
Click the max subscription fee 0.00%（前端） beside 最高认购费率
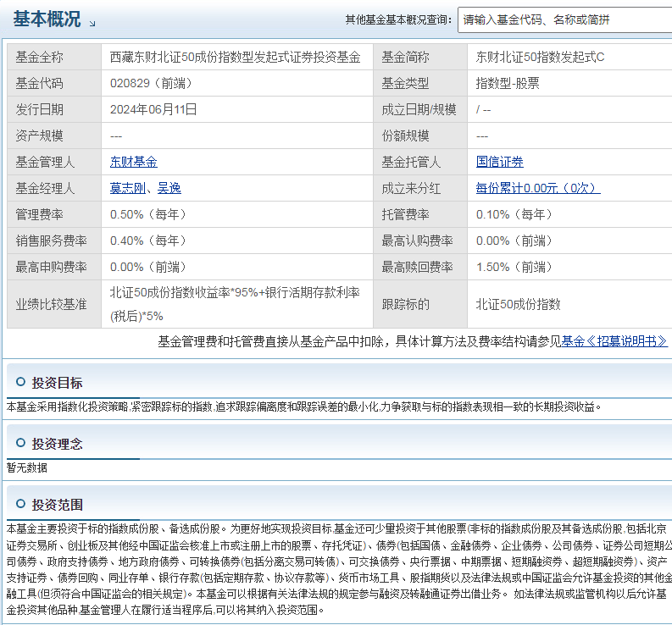(x=514, y=241)
